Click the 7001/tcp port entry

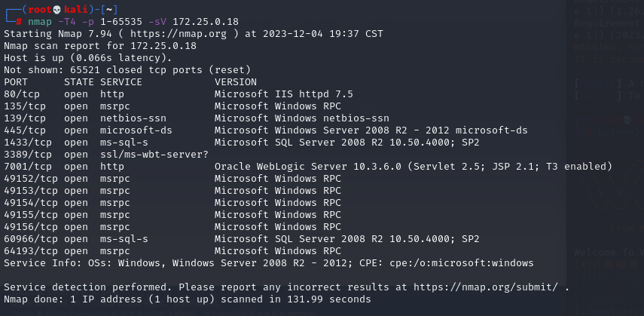[x=28, y=167]
